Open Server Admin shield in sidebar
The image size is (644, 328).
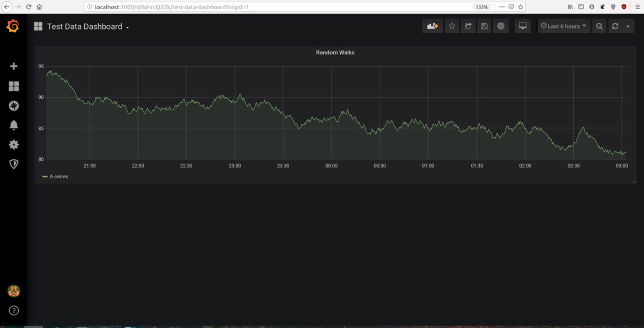pos(13,164)
